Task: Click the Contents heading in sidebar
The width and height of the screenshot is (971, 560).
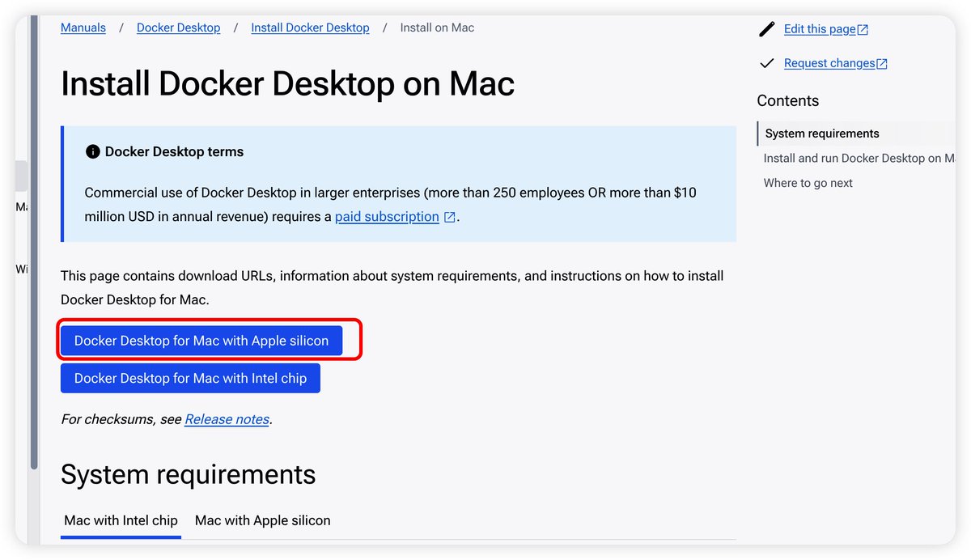Action: coord(788,100)
